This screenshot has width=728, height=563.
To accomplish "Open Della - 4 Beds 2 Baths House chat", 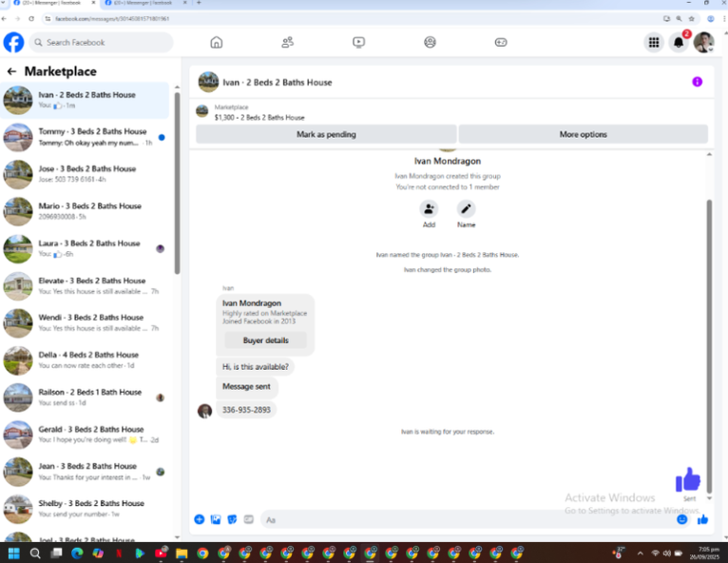I will 85,360.
